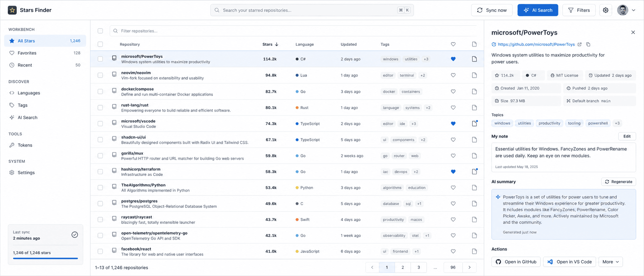
Task: Open note icon for open-telemetry/opentelemetry-go row
Action: (474, 236)
